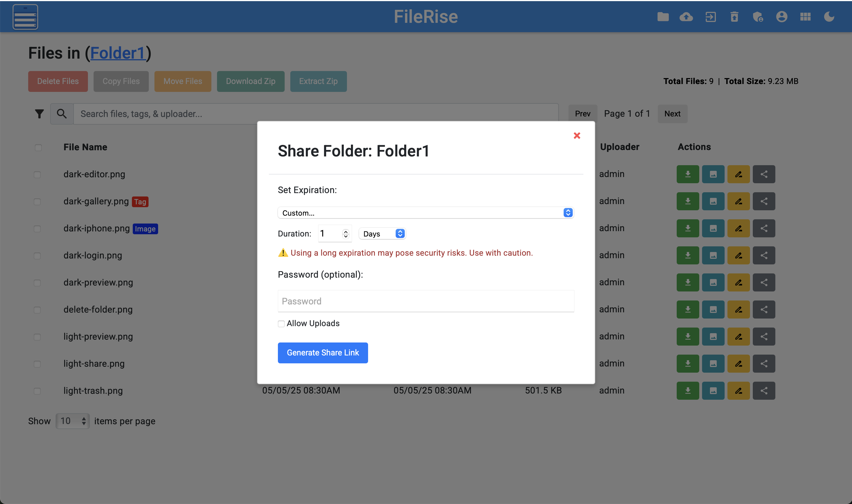
Task: Check the box next to dark-editor.png
Action: pos(37,174)
